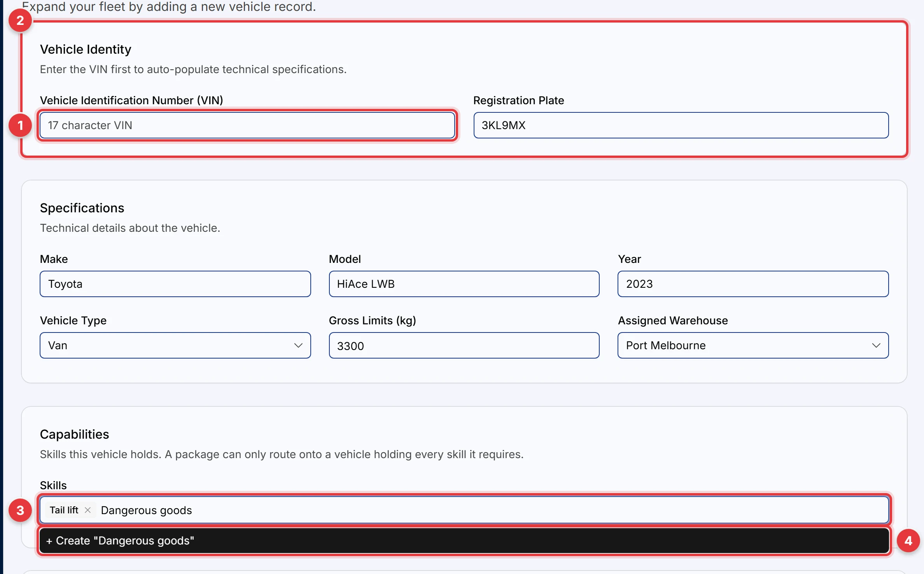Click the Gross Limits (kg) label

pyautogui.click(x=372, y=320)
